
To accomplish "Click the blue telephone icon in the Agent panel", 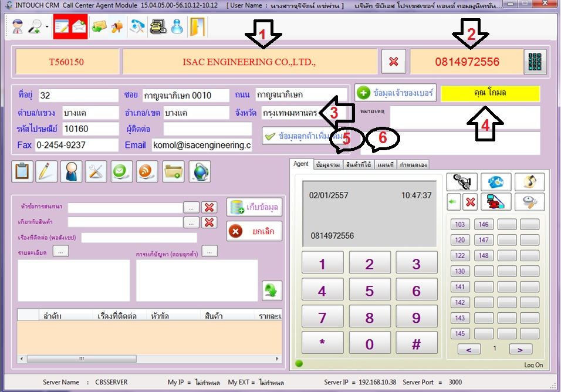I will tap(496, 183).
